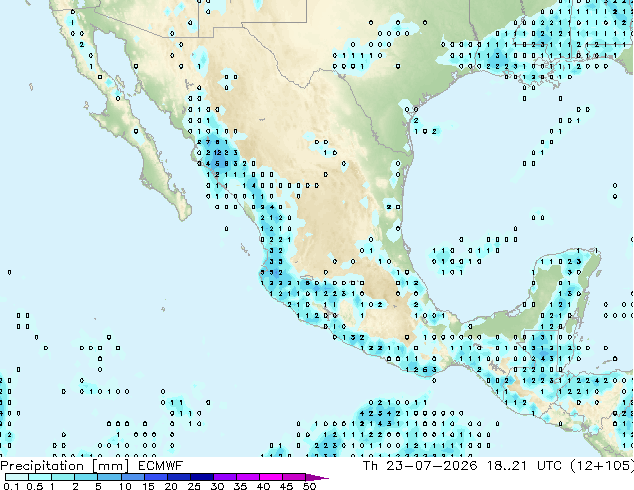634x490 pixels.
Task: Select the 30–35 mm purple legend swatch
Action: pyautogui.click(x=224, y=477)
